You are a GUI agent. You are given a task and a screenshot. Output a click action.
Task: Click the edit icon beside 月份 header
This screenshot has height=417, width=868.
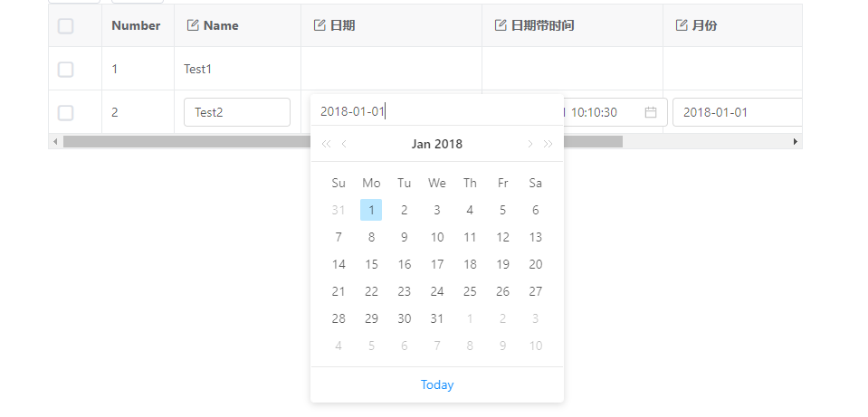click(682, 25)
